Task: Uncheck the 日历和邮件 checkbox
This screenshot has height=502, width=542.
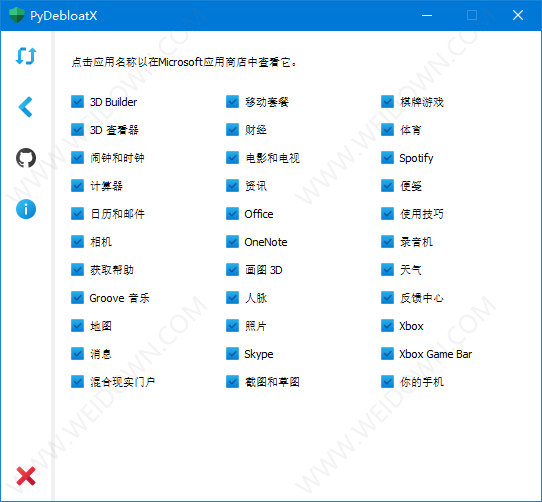Action: (77, 214)
